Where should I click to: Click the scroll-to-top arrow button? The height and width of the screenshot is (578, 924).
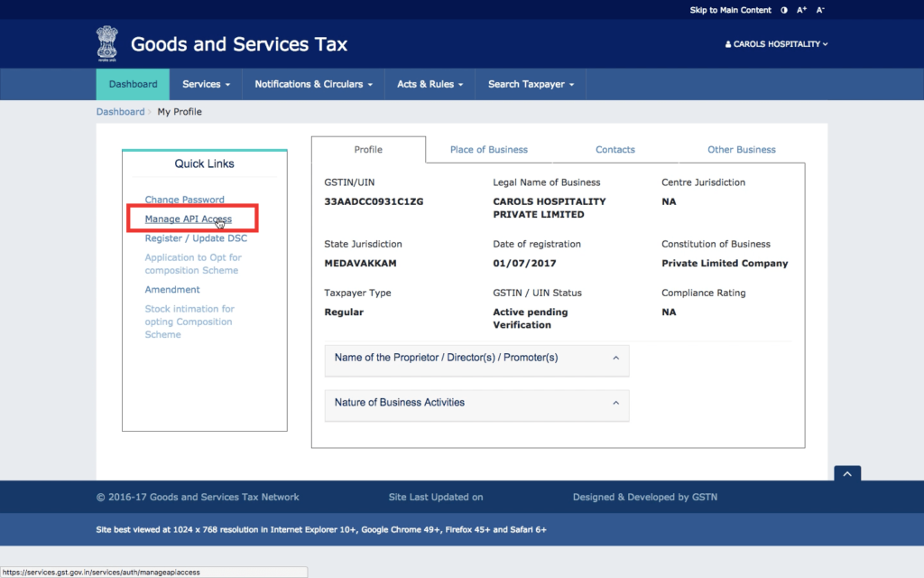click(x=847, y=474)
